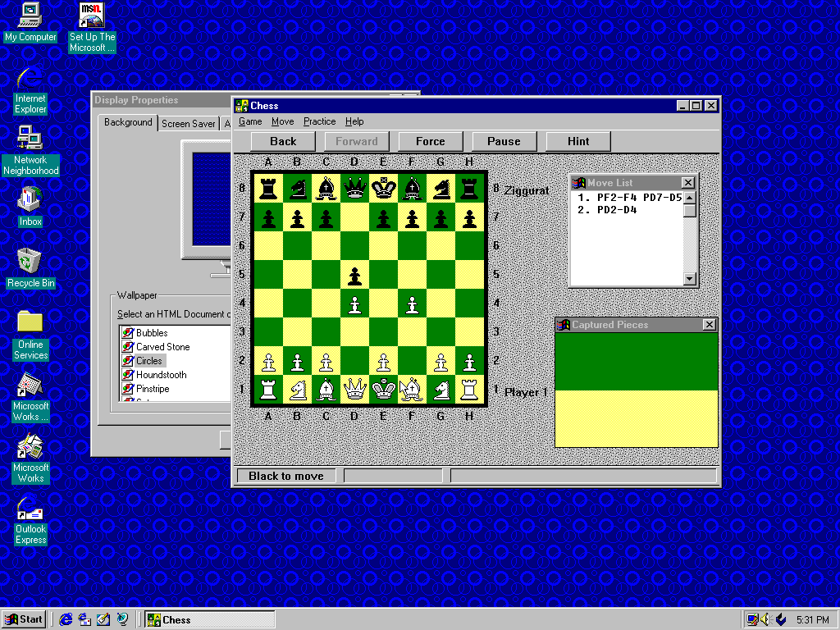This screenshot has width=840, height=630.
Task: Open the Practice menu
Action: coord(319,121)
